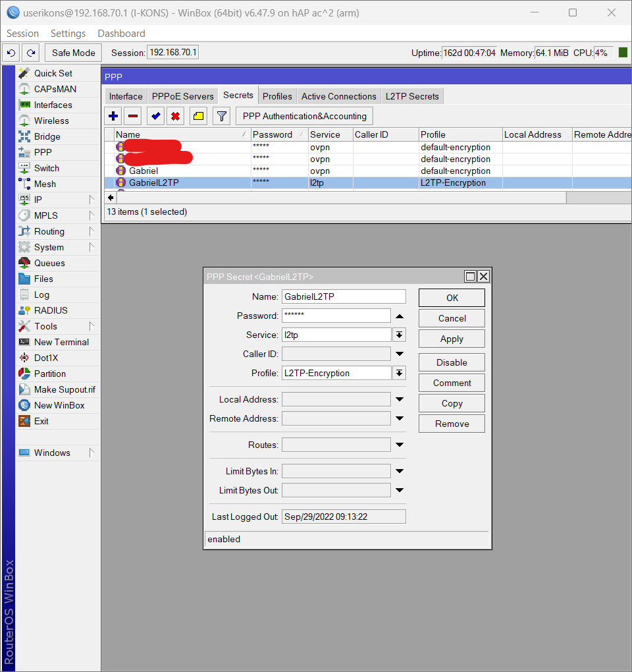Switch to the Profiles tab
The width and height of the screenshot is (632, 672).
coord(277,96)
